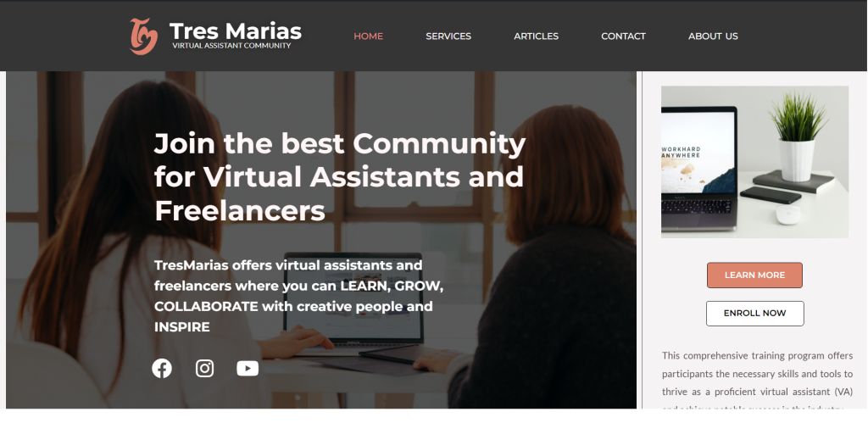Open the Instagram social icon
Viewport: 868px width, 423px height.
[x=205, y=368]
